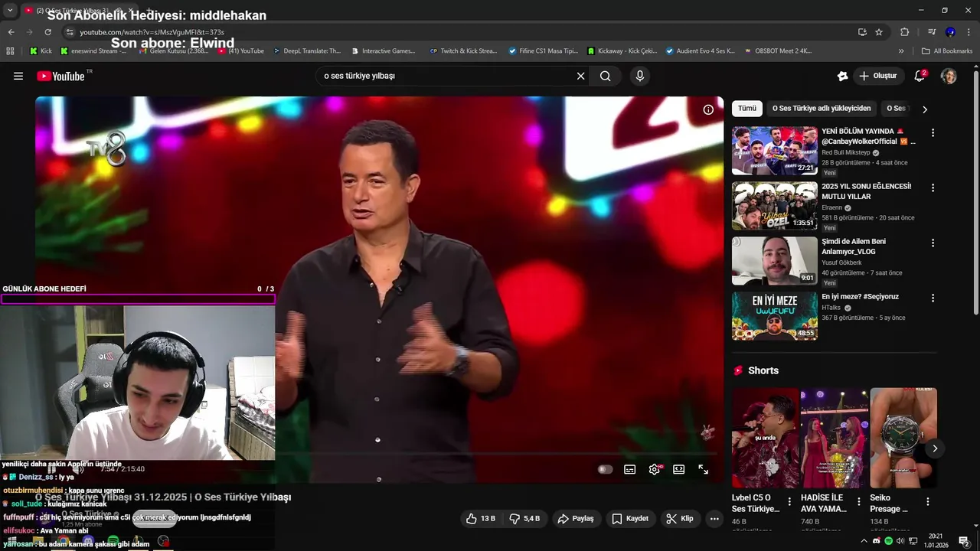Clear the search box with the X
980x551 pixels.
pyautogui.click(x=580, y=76)
